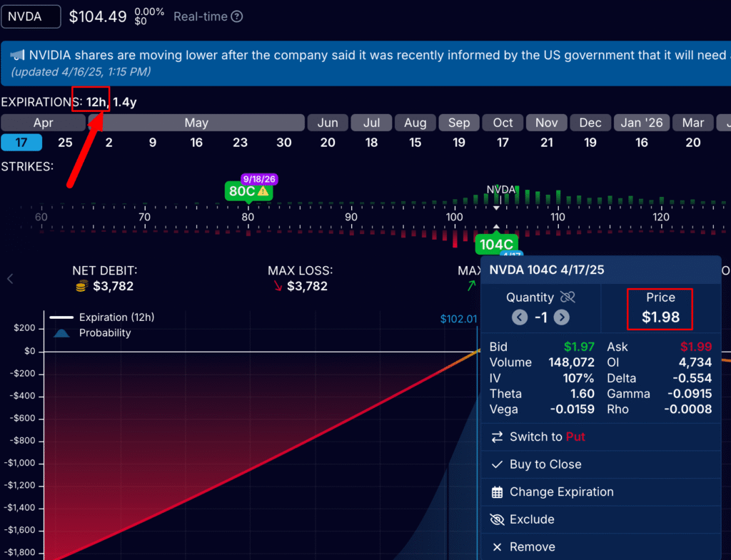Click the Apr month header
731x560 pixels.
(44, 123)
